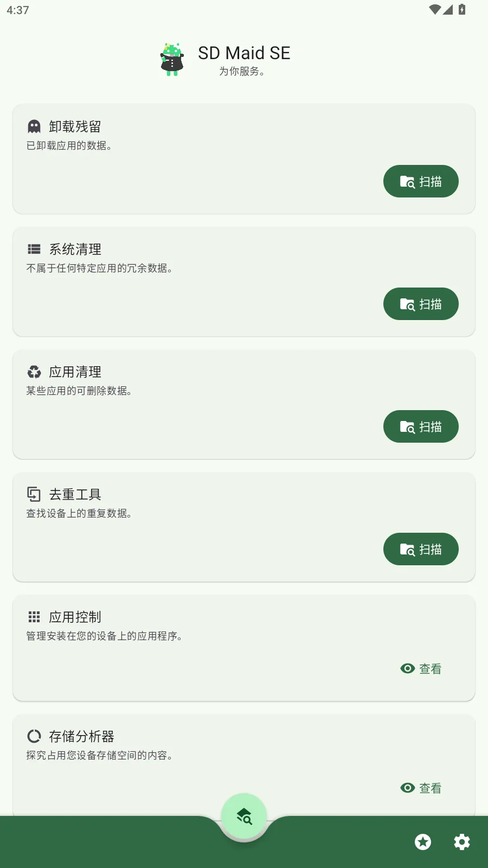488x868 pixels.
Task: Start the main scan floating action button
Action: [x=244, y=816]
